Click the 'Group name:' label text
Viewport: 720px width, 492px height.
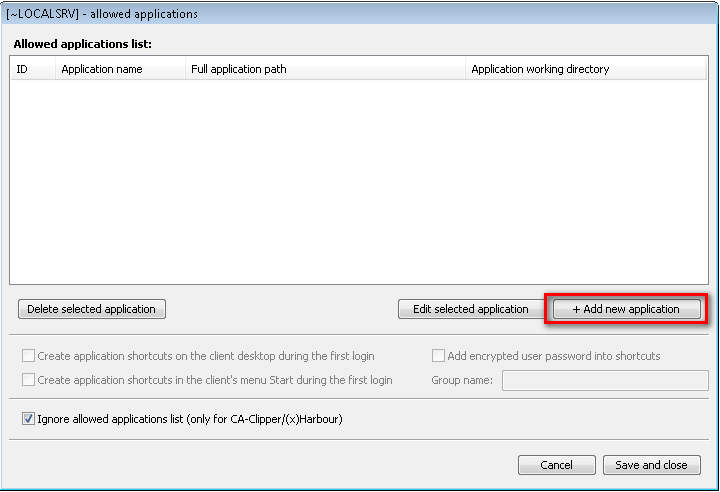coord(462,380)
